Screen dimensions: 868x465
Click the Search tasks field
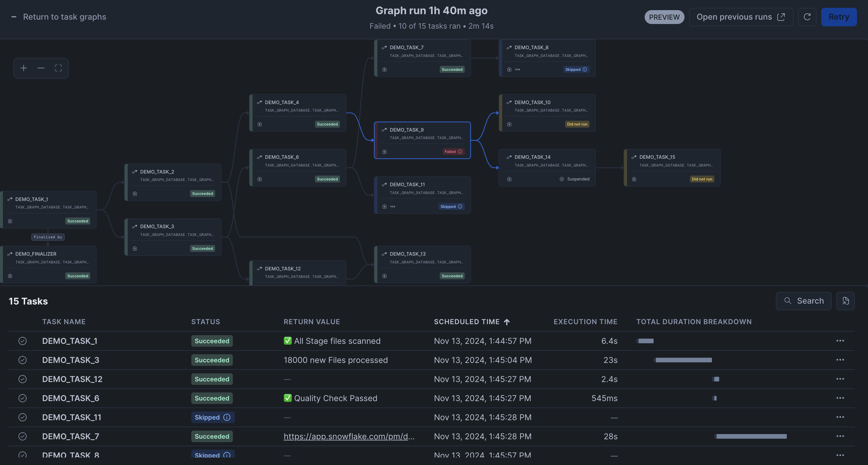point(803,301)
